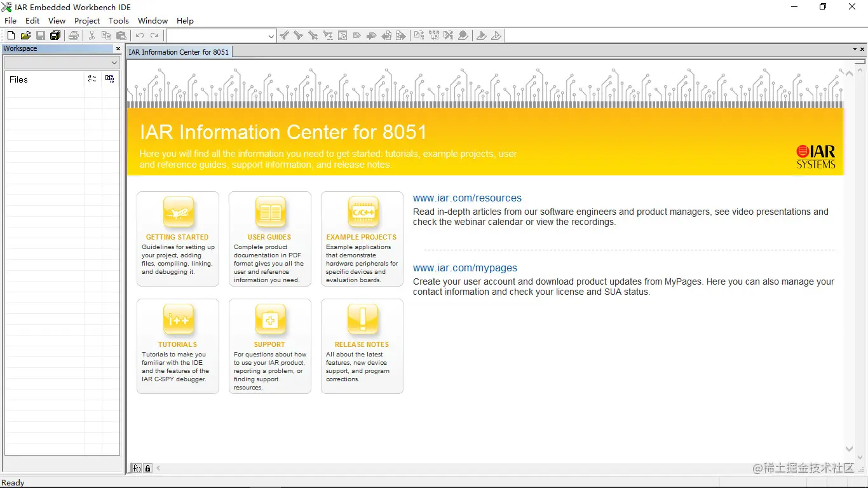Click the Download and Debug icon
The width and height of the screenshot is (868, 488).
pyautogui.click(x=482, y=36)
